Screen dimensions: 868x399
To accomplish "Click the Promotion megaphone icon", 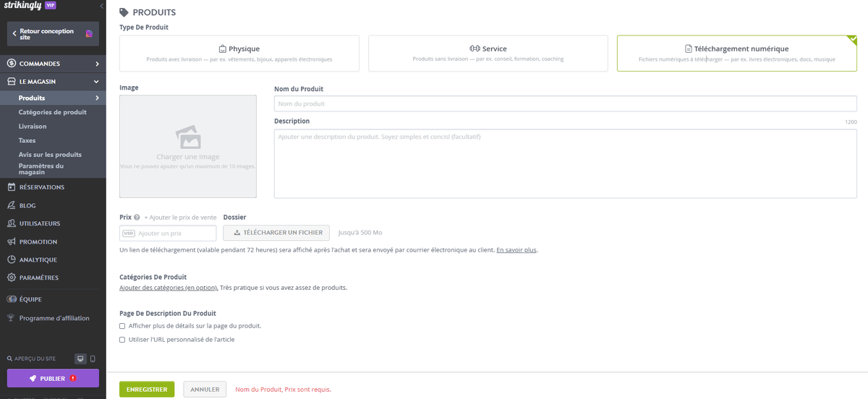I will pos(12,241).
